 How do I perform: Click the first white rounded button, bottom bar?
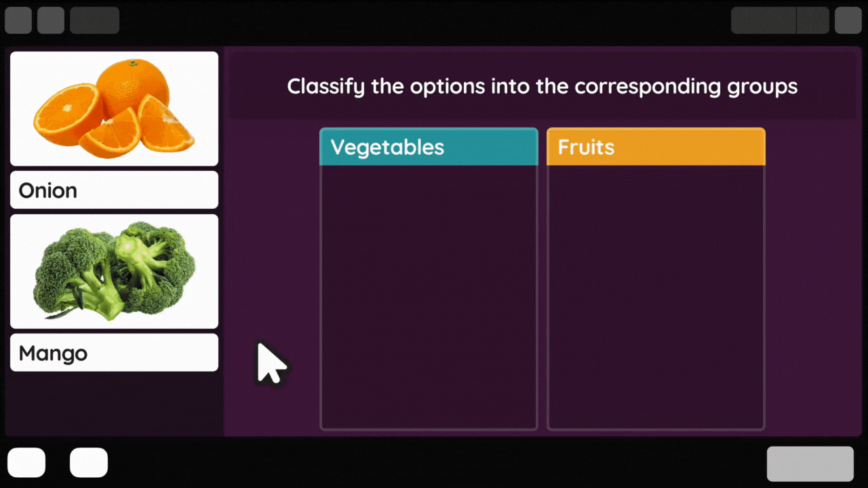(26, 462)
